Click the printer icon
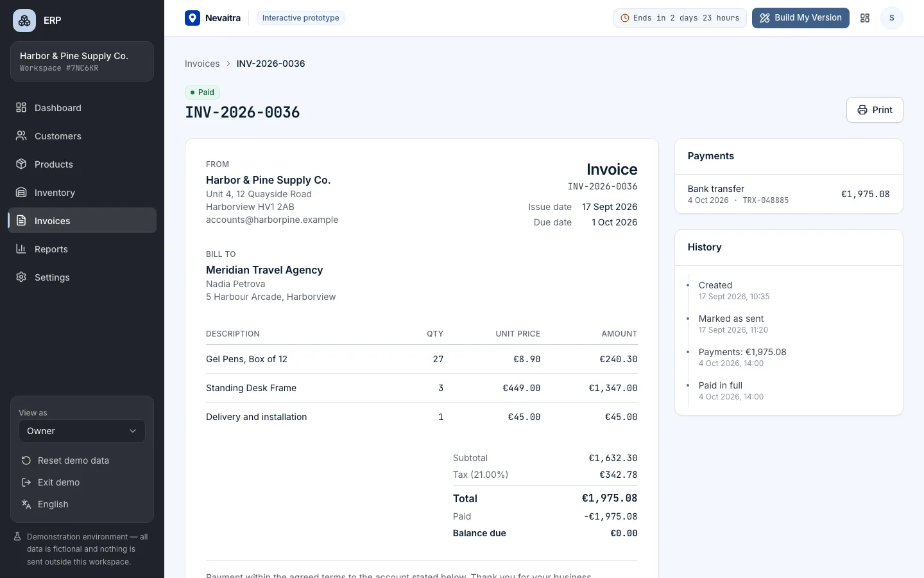 pyautogui.click(x=862, y=110)
